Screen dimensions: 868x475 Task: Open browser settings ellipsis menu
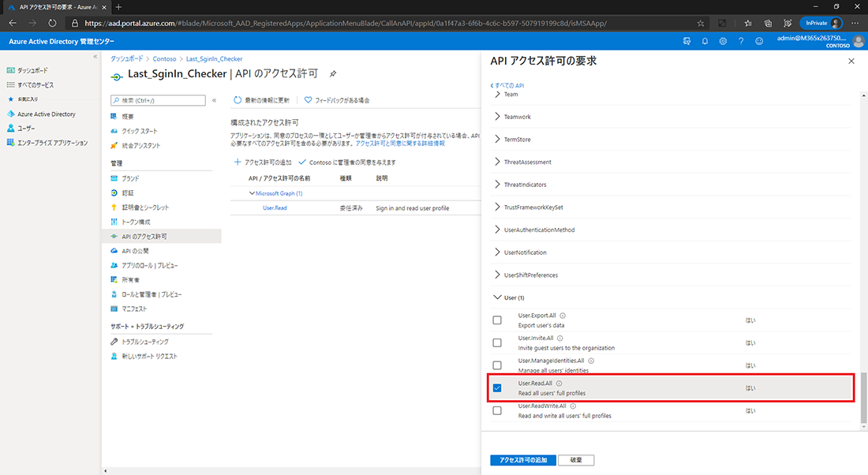[x=855, y=23]
